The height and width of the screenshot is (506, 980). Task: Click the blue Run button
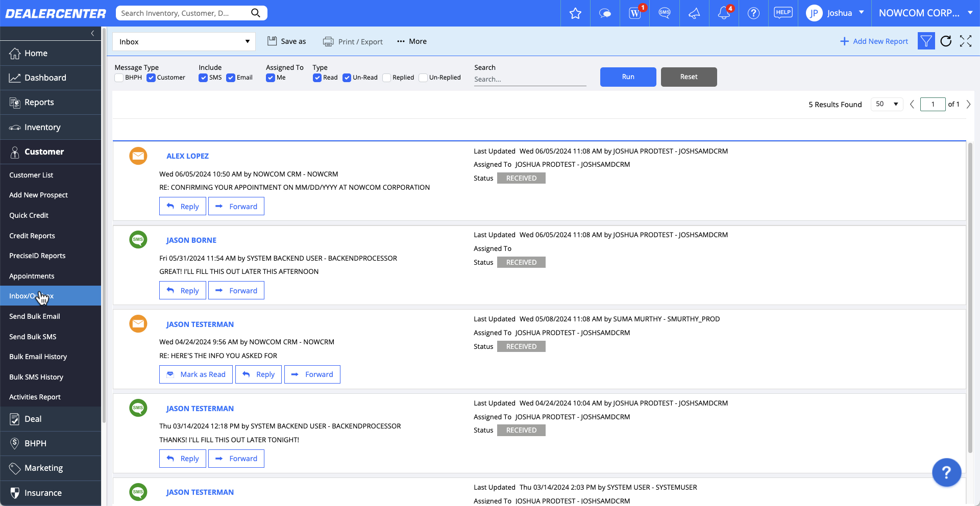tap(628, 77)
